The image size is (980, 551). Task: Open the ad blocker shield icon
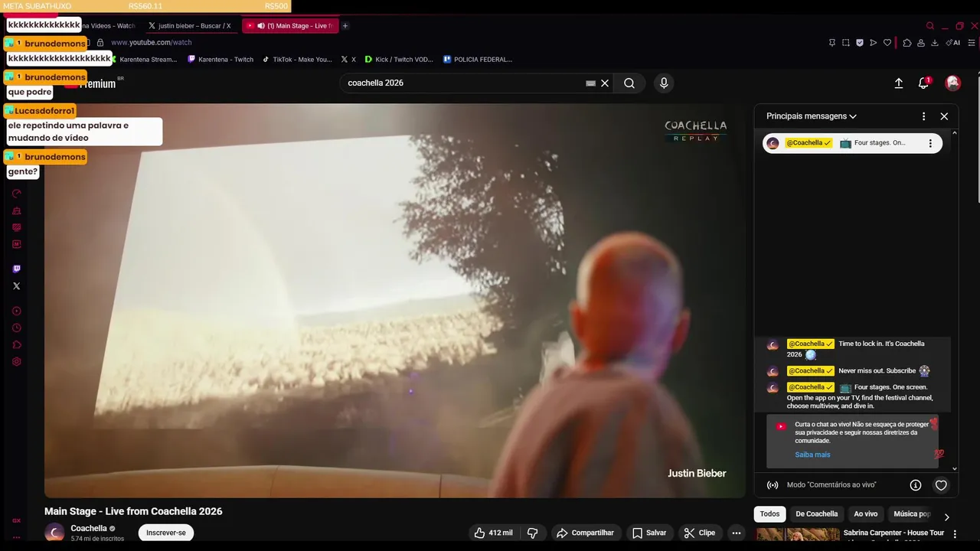click(x=860, y=43)
